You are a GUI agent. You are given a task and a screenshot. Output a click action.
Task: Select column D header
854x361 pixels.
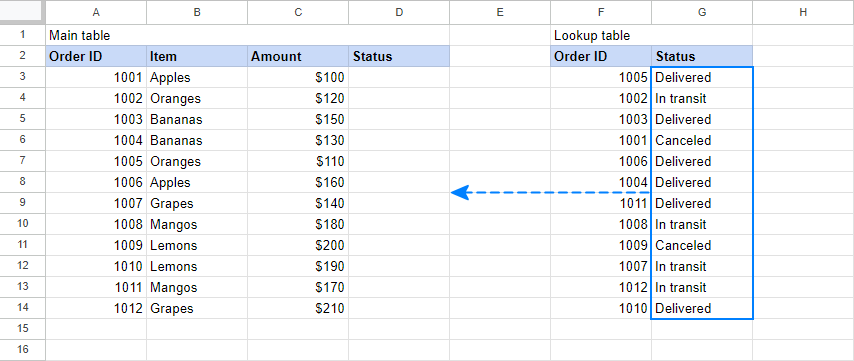(399, 12)
